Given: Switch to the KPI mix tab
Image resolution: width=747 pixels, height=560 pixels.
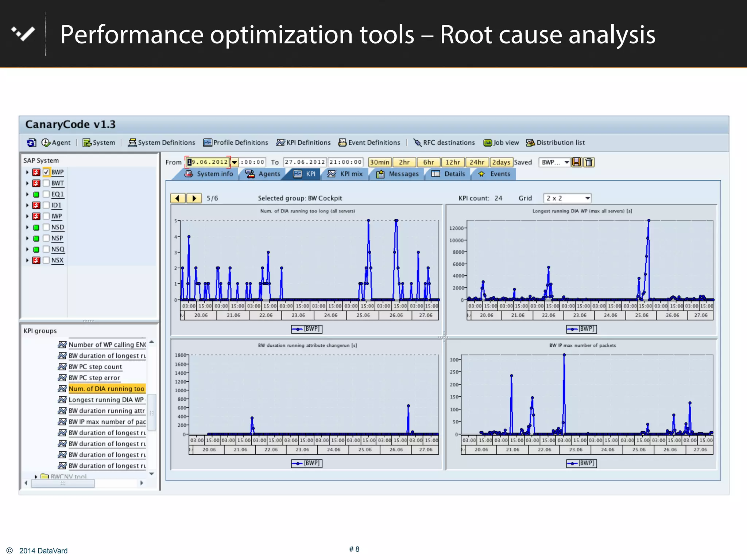Looking at the screenshot, I should [x=345, y=174].
